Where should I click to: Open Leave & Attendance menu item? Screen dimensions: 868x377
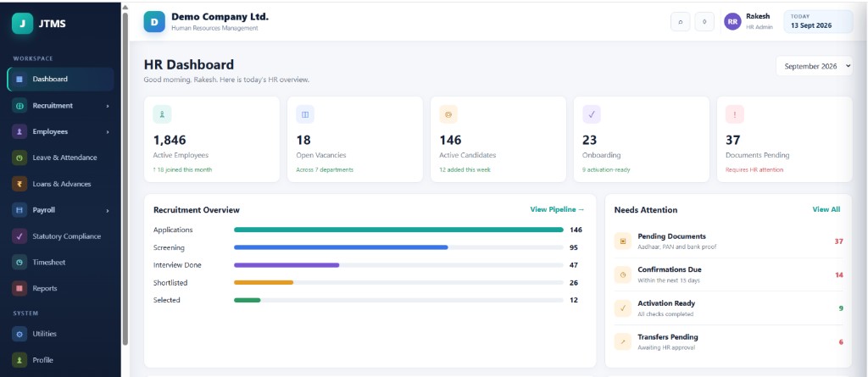pos(61,158)
